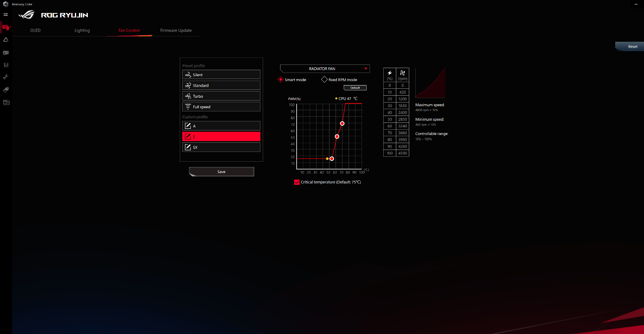This screenshot has width=644, height=334.
Task: Switch to the Lighting tab
Action: tap(82, 30)
